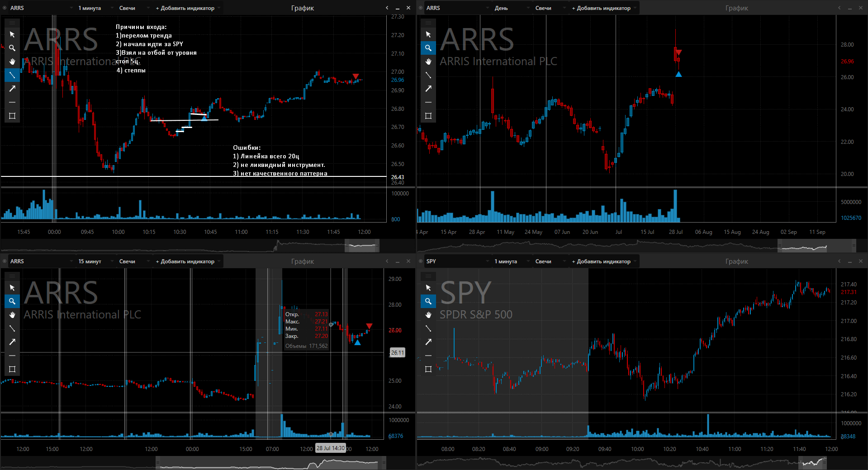Click '+ Добавить индикатор' in ARRS 1-minute chart

point(188,8)
